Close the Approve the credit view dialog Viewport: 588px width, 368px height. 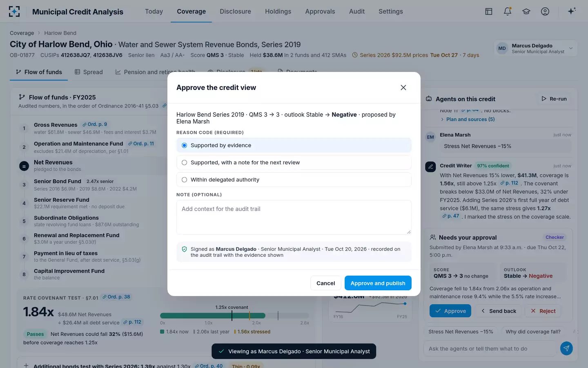click(403, 88)
